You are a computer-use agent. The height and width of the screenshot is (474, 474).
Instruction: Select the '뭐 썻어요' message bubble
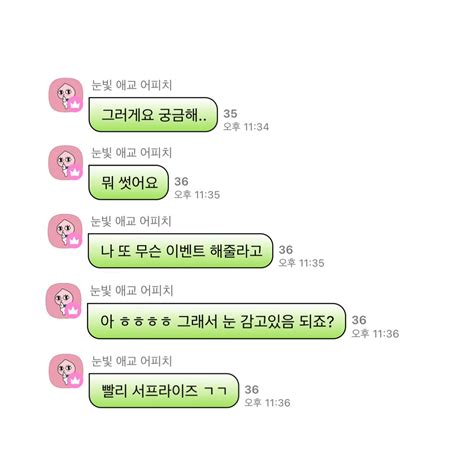point(129,182)
